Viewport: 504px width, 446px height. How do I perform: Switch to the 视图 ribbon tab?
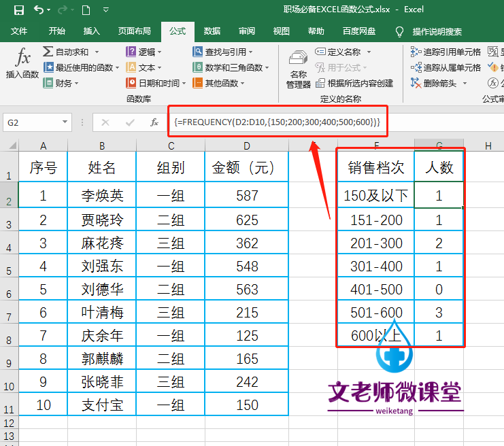click(282, 31)
